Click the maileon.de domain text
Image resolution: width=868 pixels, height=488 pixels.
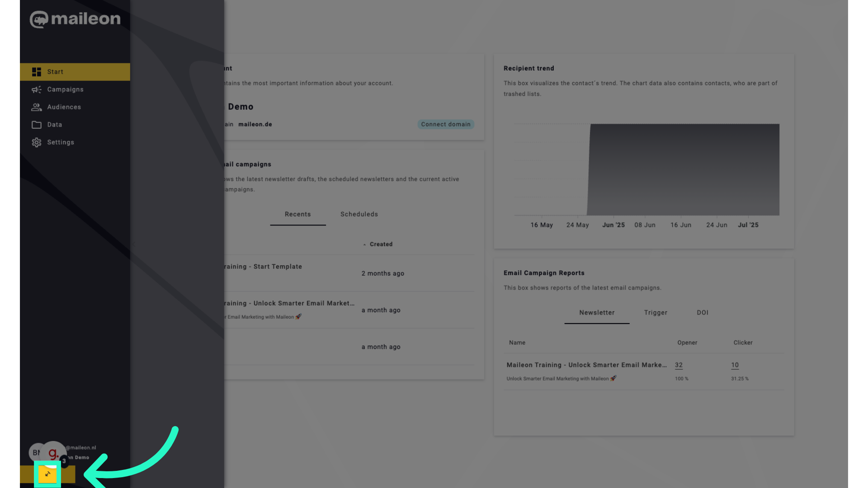point(255,124)
